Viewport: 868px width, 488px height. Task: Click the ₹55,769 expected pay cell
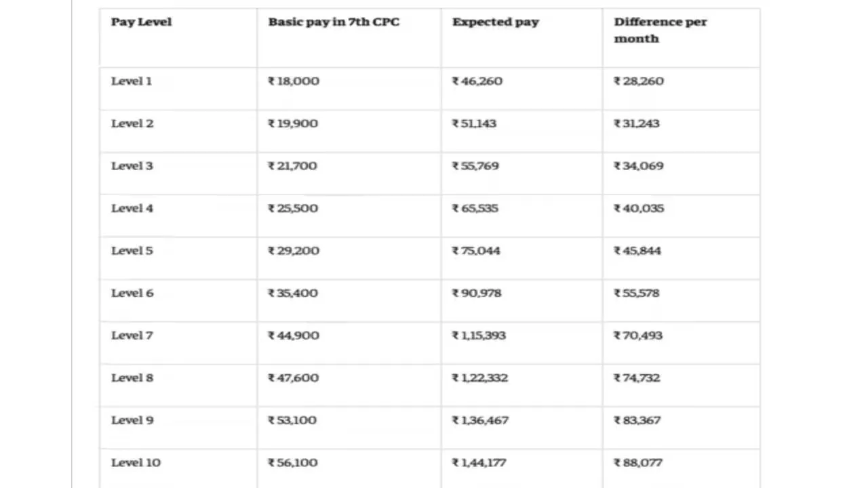pyautogui.click(x=476, y=166)
